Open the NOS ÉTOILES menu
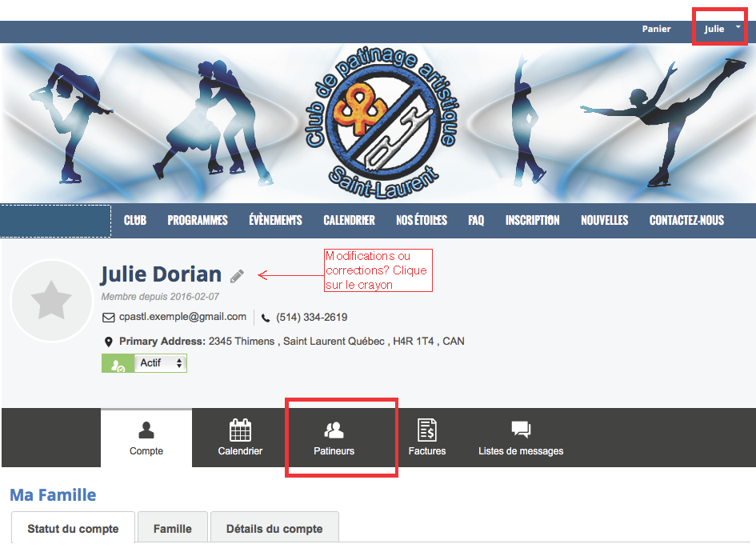This screenshot has width=756, height=552. (x=422, y=220)
